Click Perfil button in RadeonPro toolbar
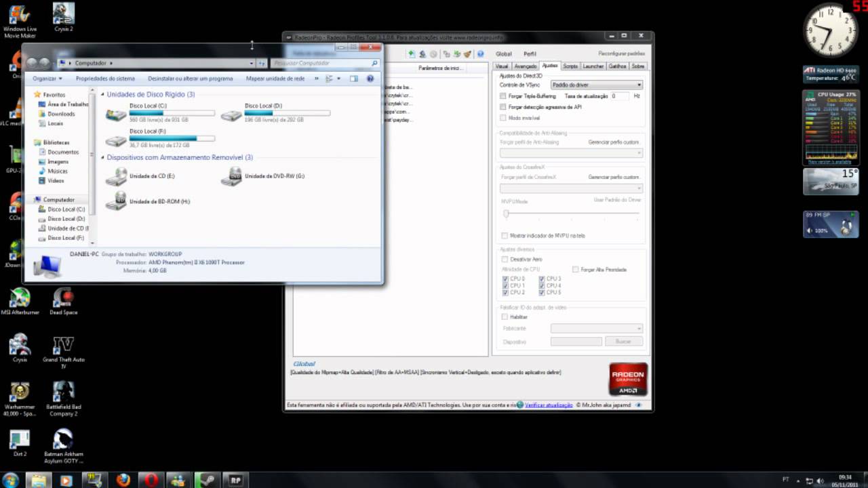 point(530,54)
